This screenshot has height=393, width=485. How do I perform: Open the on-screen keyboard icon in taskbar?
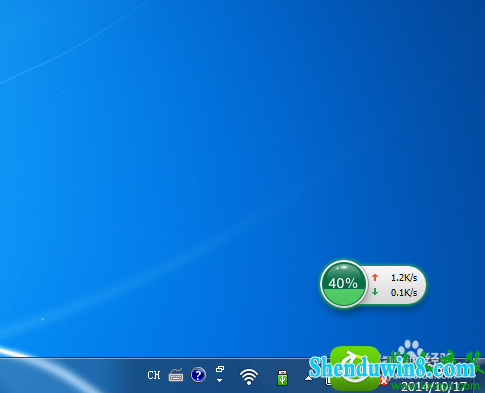(x=176, y=375)
